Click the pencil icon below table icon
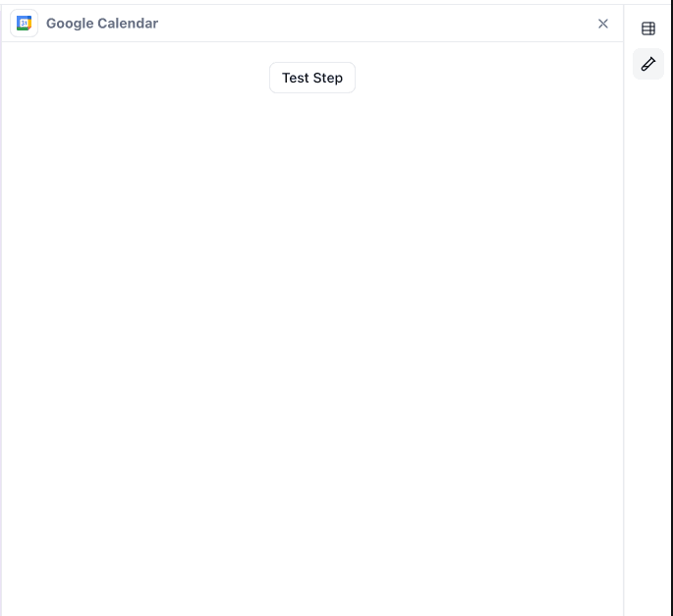The width and height of the screenshot is (673, 616). [x=647, y=64]
